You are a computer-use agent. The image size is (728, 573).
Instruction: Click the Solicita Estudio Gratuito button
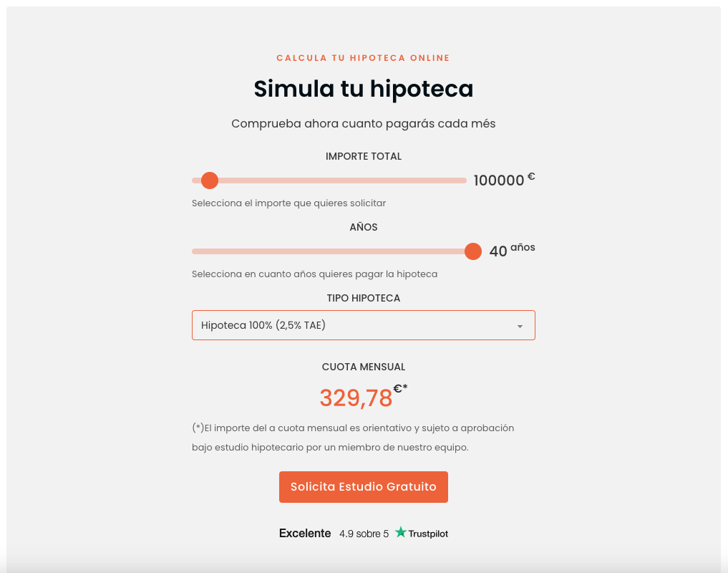(364, 487)
